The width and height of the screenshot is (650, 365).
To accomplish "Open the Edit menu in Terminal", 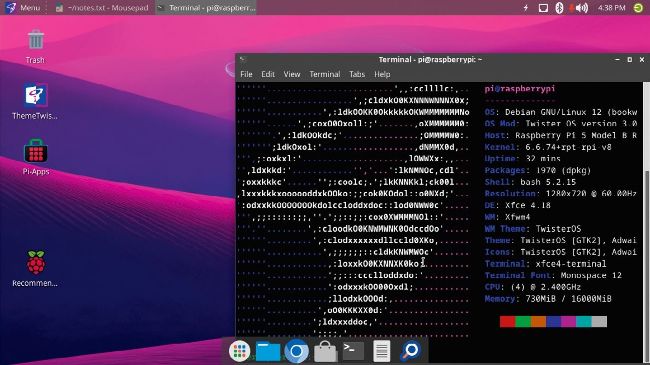I will (268, 74).
